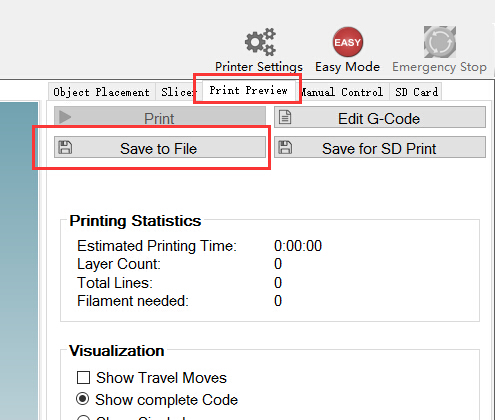This screenshot has width=495, height=420.
Task: Click the Save for SD Print button
Action: point(380,147)
